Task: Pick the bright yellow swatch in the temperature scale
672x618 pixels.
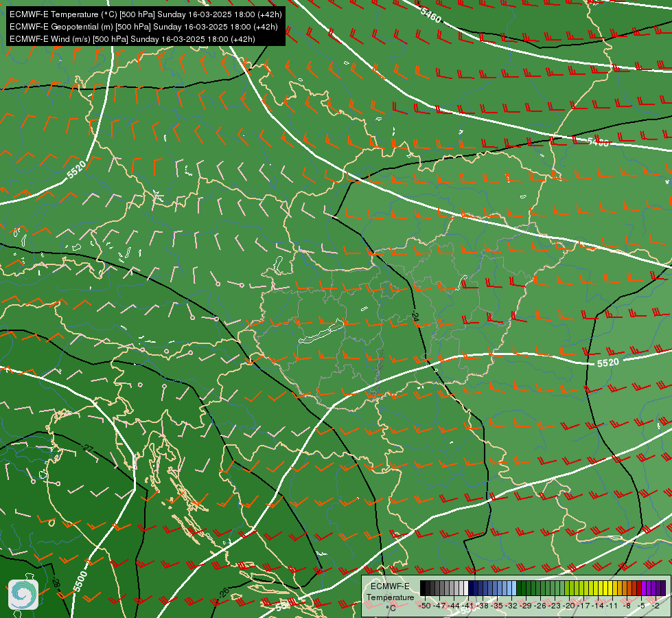Action: [x=605, y=588]
